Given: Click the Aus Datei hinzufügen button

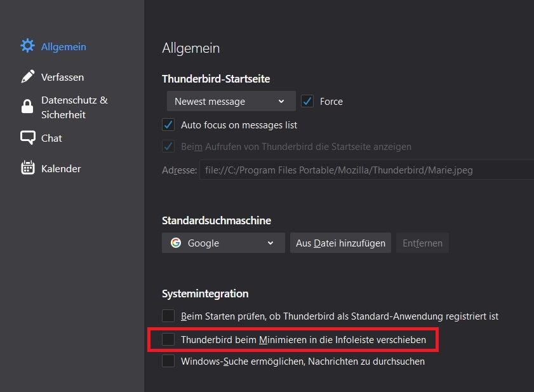Looking at the screenshot, I should [x=340, y=243].
